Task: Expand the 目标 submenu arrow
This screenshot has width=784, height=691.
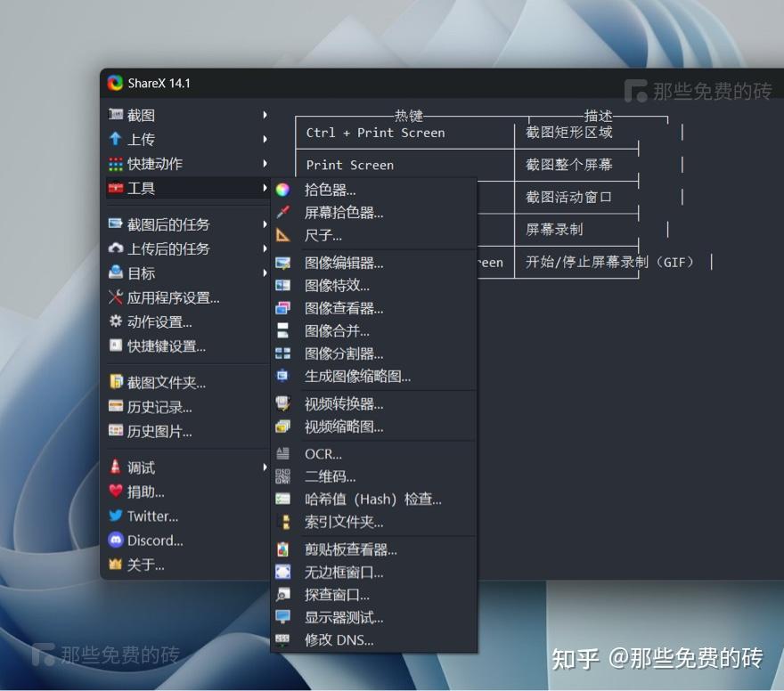Action: [x=265, y=272]
